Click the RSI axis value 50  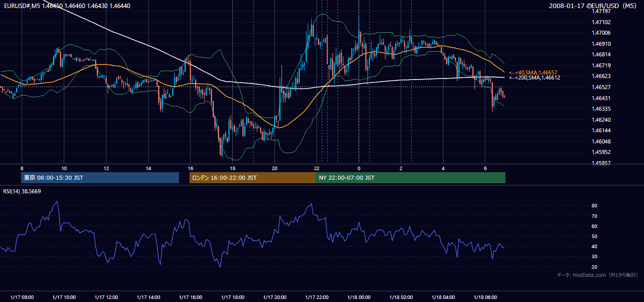click(595, 236)
